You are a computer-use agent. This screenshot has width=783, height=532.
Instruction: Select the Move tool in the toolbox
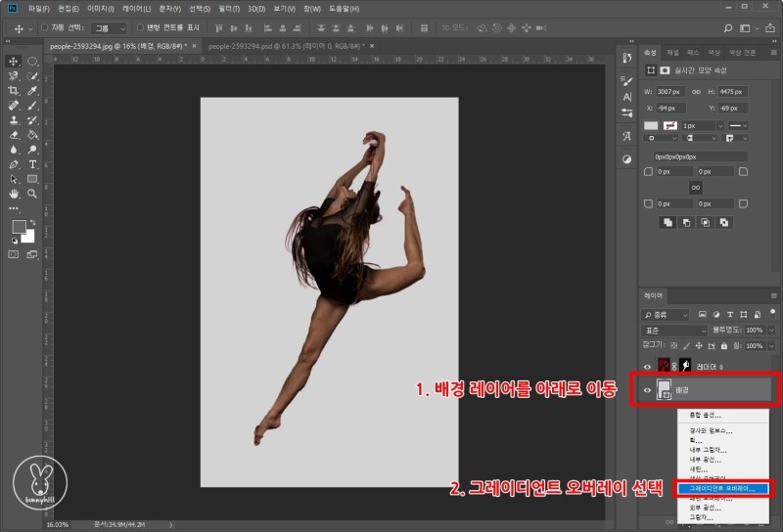click(x=14, y=62)
